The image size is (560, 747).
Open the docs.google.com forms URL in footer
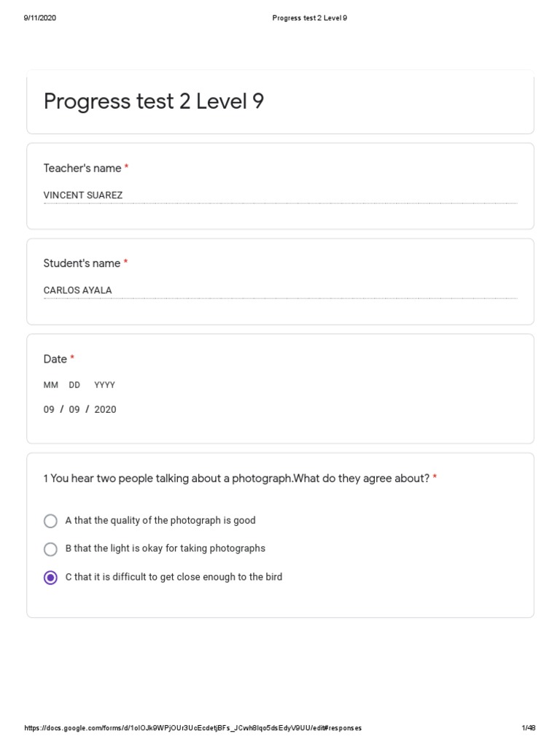pyautogui.click(x=193, y=728)
